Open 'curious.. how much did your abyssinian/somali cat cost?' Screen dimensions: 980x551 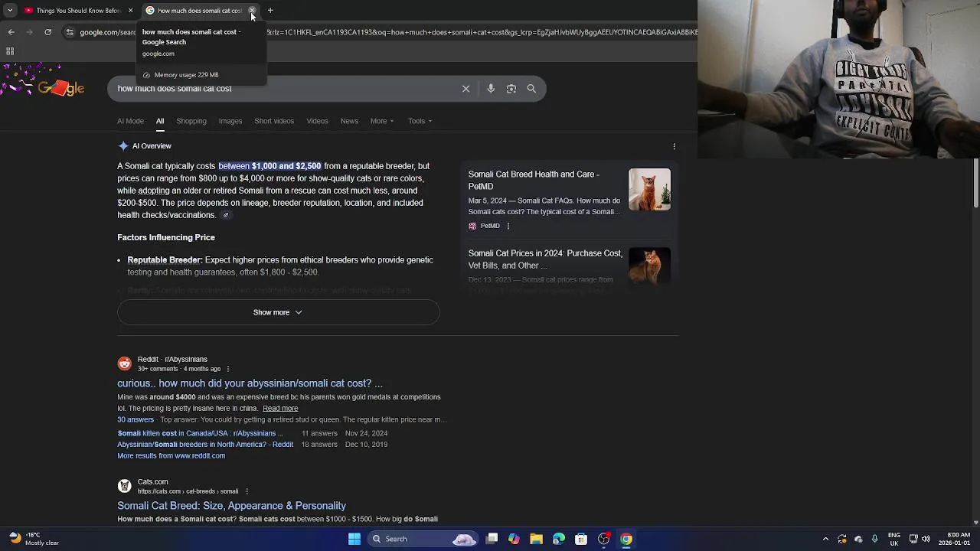250,383
